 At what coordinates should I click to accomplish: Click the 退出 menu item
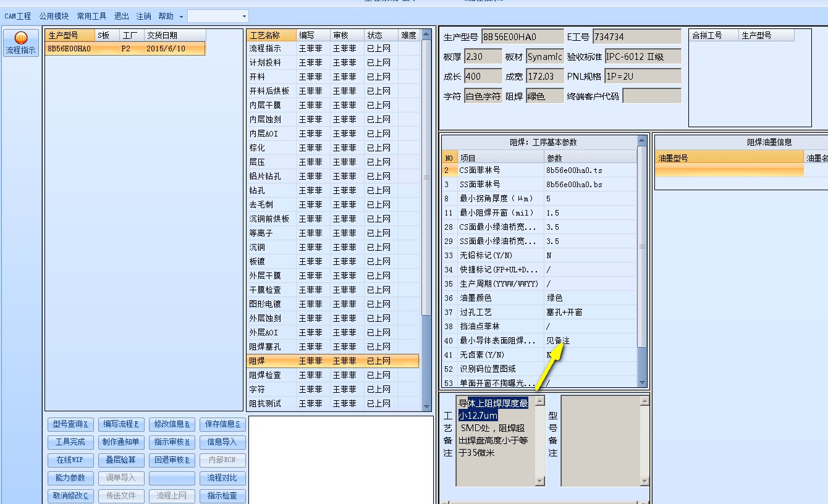click(122, 16)
